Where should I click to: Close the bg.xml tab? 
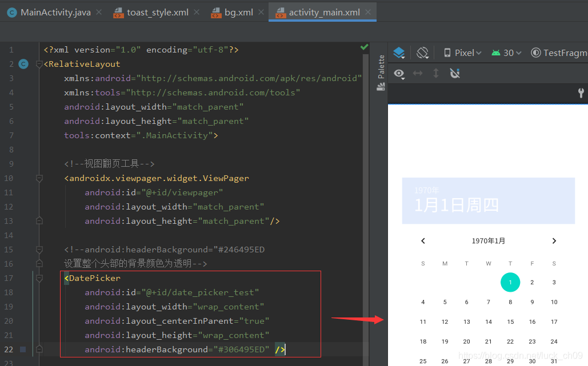[261, 13]
